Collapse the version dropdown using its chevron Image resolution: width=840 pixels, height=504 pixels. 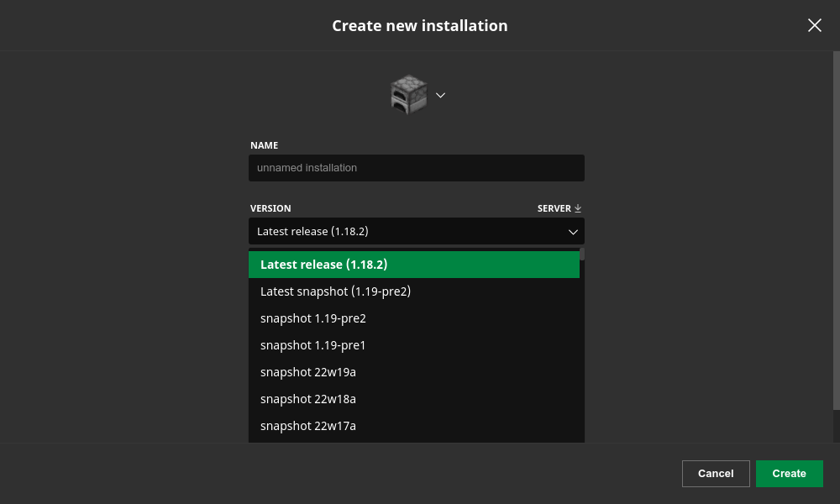point(573,232)
